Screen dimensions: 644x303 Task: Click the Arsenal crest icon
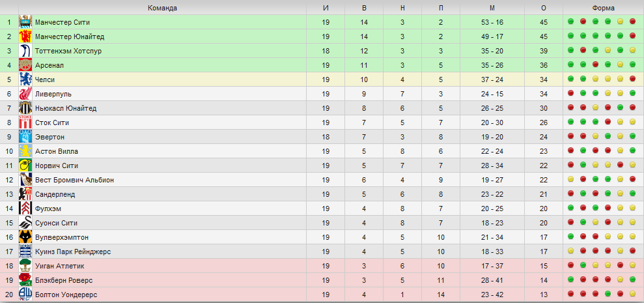25,65
